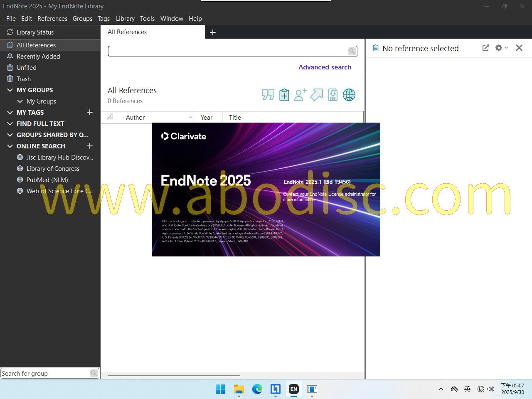Click the Find Full Text PDF icon
Viewport: 532px width, 399px height.
point(333,95)
